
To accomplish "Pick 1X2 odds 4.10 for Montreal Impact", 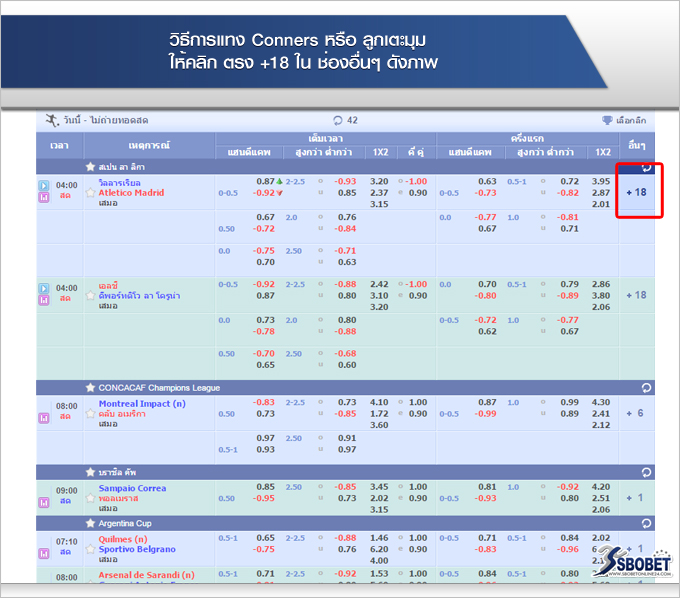I will [x=379, y=402].
